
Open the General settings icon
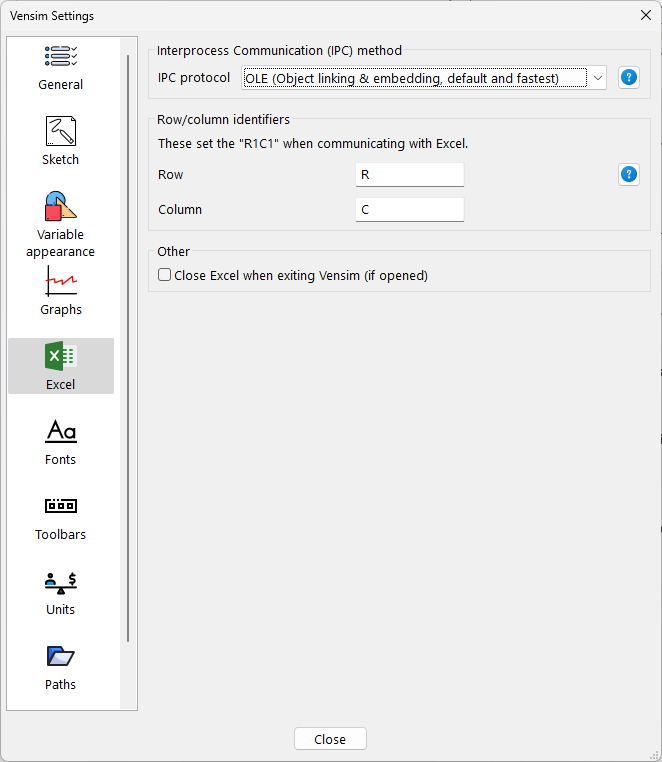[x=61, y=57]
